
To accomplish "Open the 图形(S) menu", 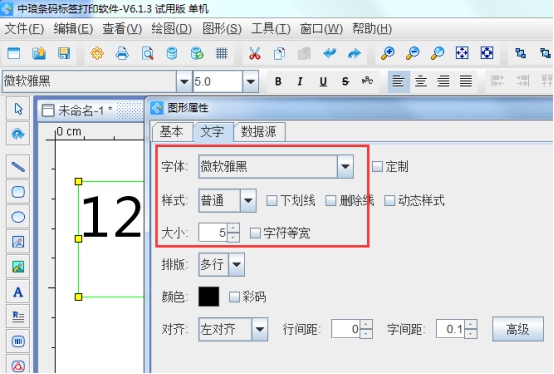I will (222, 29).
